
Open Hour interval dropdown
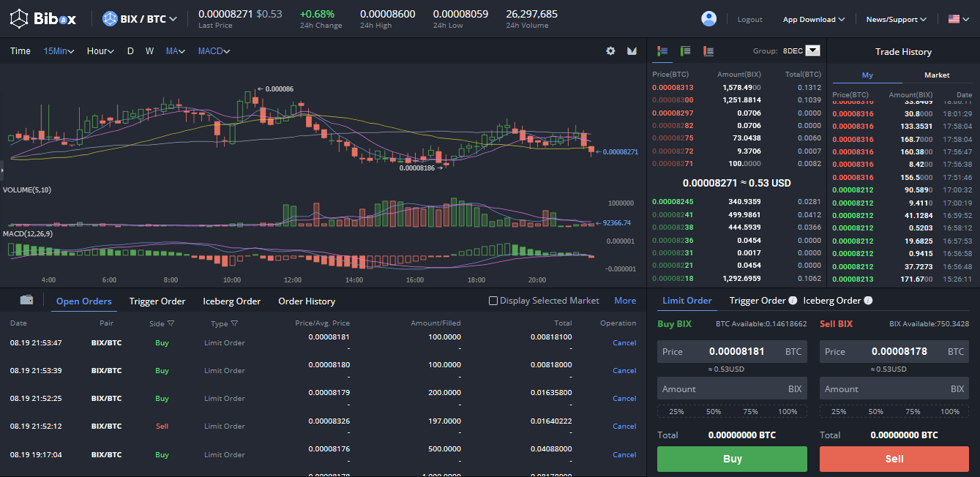[x=100, y=51]
